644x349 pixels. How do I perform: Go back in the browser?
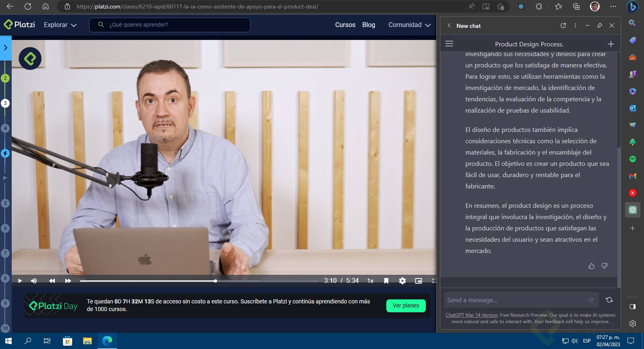tap(10, 6)
